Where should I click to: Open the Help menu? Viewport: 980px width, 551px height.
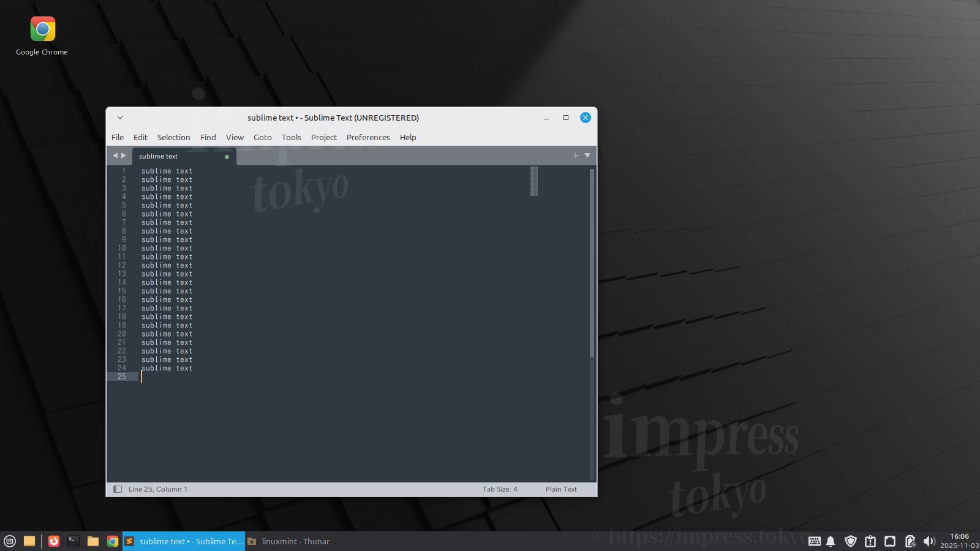[408, 137]
